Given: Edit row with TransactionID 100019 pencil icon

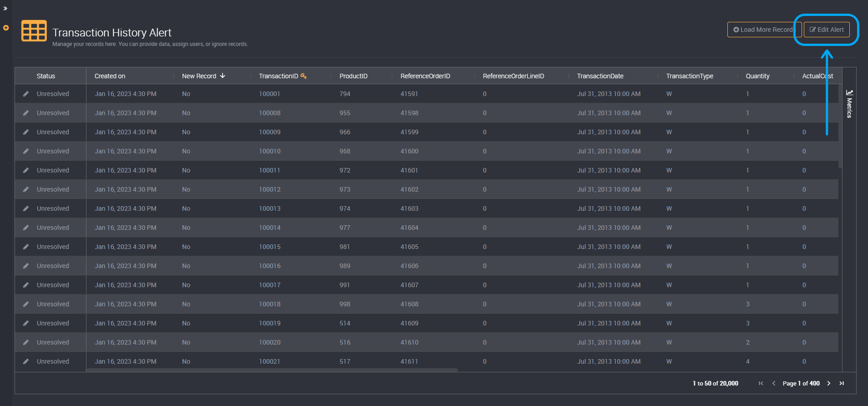Looking at the screenshot, I should [26, 323].
